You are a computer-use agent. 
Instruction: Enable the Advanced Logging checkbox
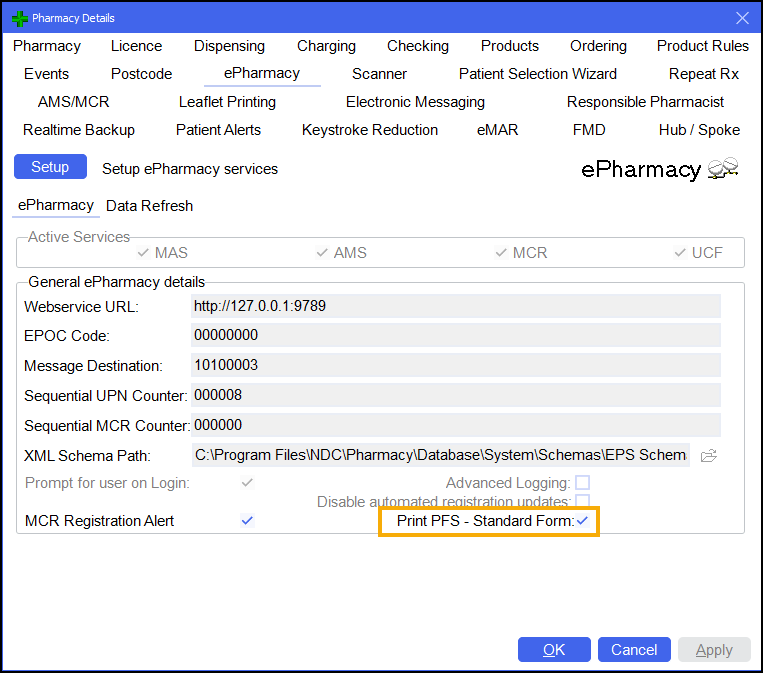pyautogui.click(x=582, y=484)
